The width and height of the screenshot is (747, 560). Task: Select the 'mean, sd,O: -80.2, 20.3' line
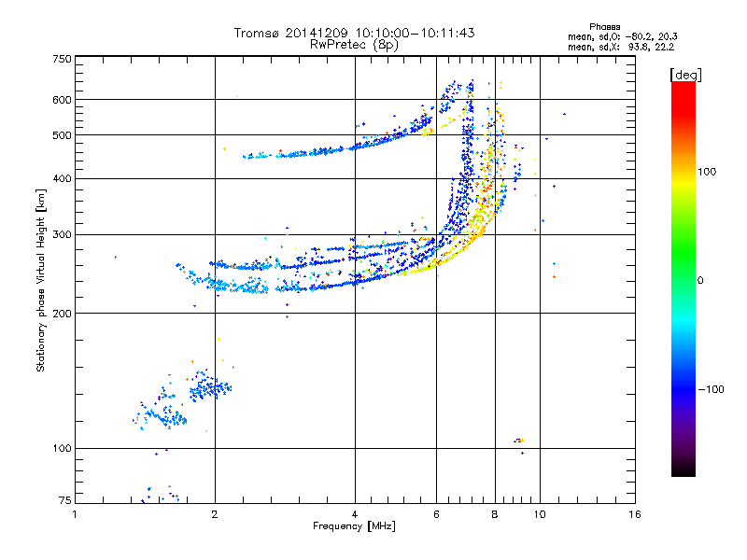(622, 36)
